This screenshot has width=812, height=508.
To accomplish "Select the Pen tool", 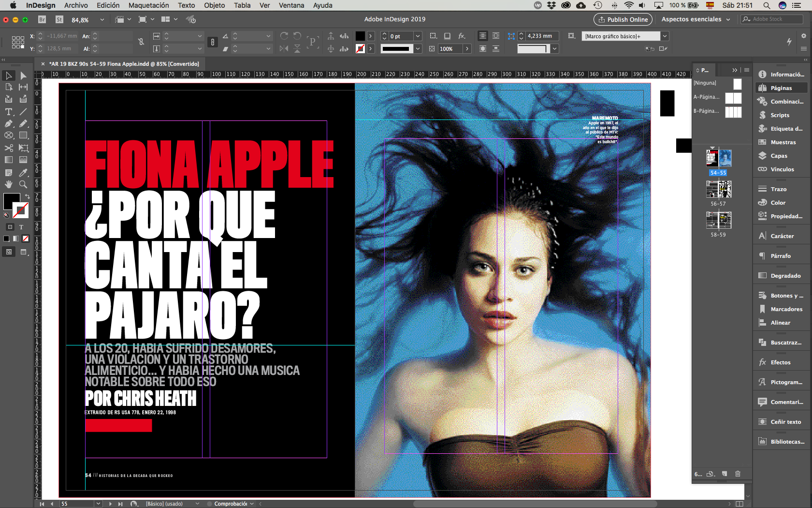I will pyautogui.click(x=9, y=123).
